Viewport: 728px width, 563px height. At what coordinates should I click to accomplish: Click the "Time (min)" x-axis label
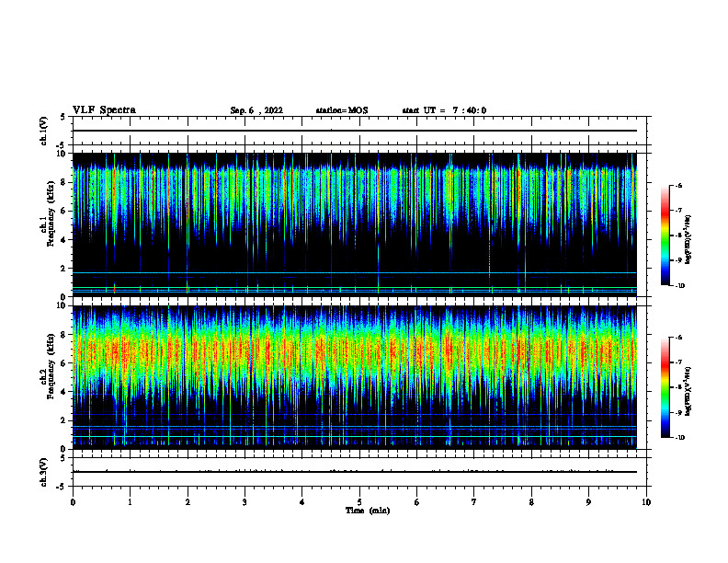(x=368, y=511)
